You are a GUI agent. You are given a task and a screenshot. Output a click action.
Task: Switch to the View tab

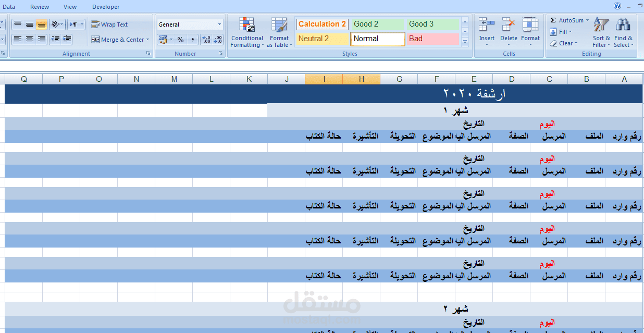[x=70, y=7]
